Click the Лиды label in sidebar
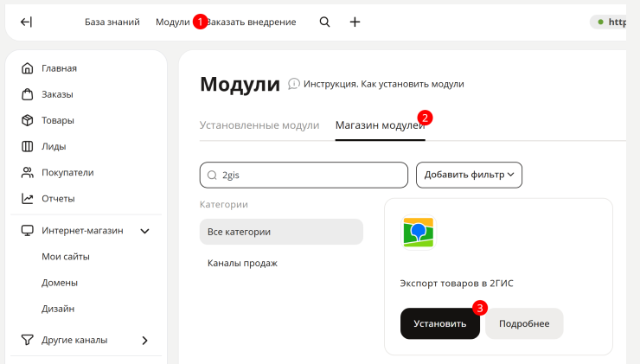Image resolution: width=640 pixels, height=364 pixels. 54,146
